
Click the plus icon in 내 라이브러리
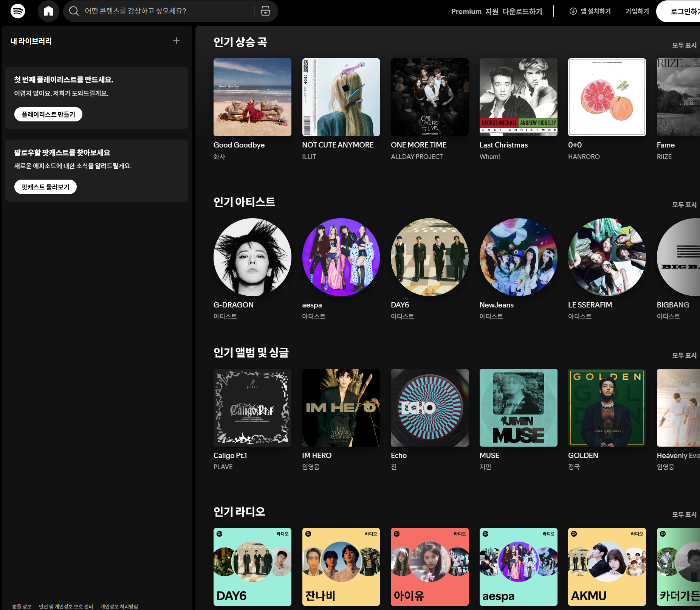click(x=176, y=41)
